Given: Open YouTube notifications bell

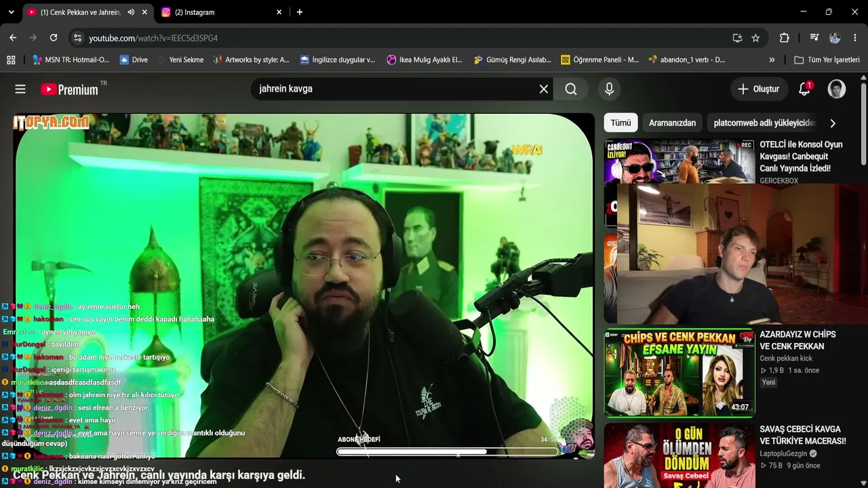Looking at the screenshot, I should 804,89.
